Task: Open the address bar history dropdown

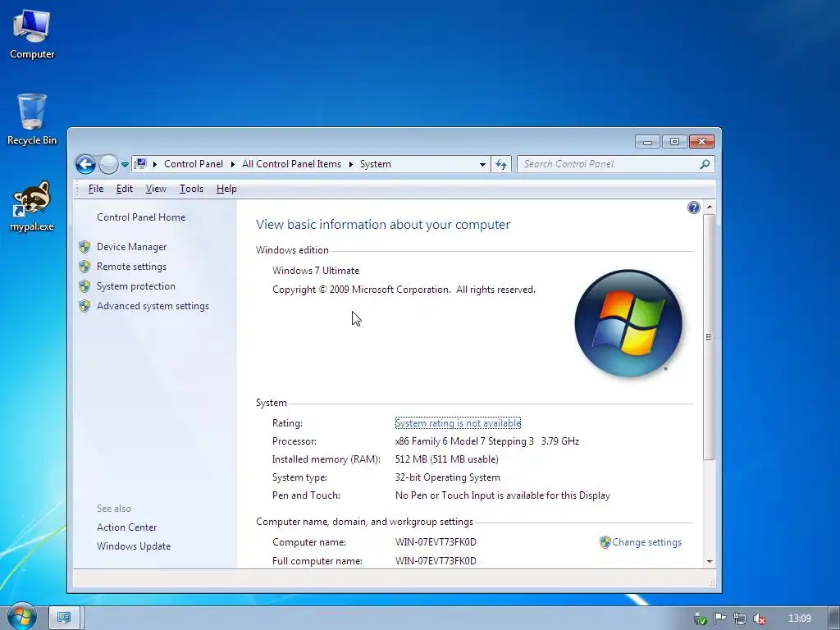Action: [482, 164]
